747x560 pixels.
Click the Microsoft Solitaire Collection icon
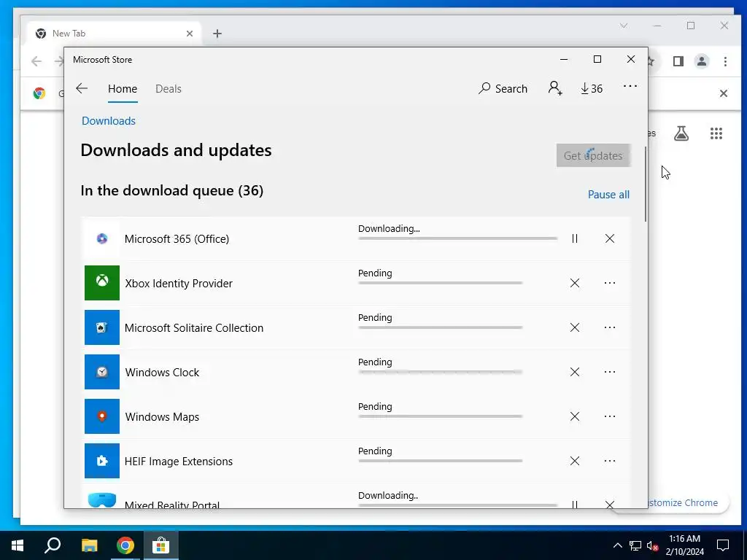102,327
